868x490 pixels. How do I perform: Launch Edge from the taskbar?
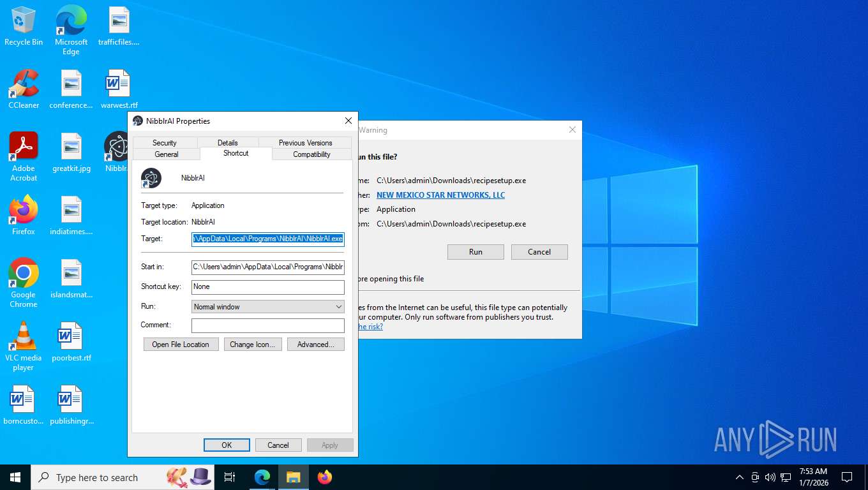pyautogui.click(x=262, y=477)
